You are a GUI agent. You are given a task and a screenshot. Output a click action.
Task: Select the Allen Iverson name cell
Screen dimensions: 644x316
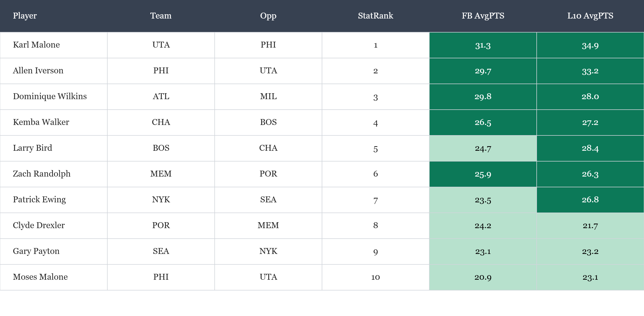pos(38,71)
